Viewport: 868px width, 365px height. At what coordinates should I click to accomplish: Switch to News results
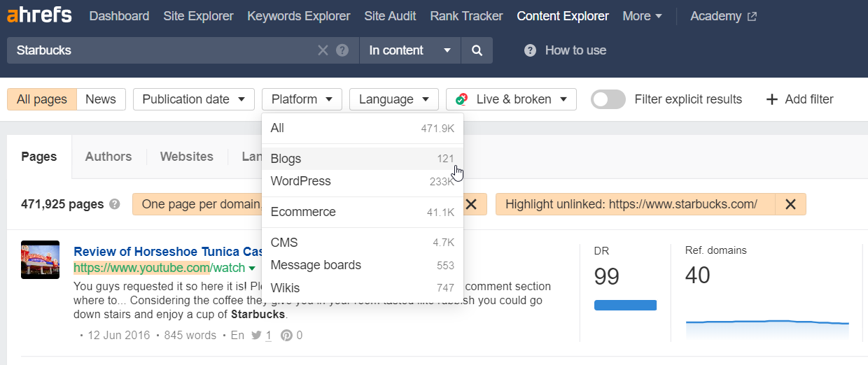click(101, 99)
